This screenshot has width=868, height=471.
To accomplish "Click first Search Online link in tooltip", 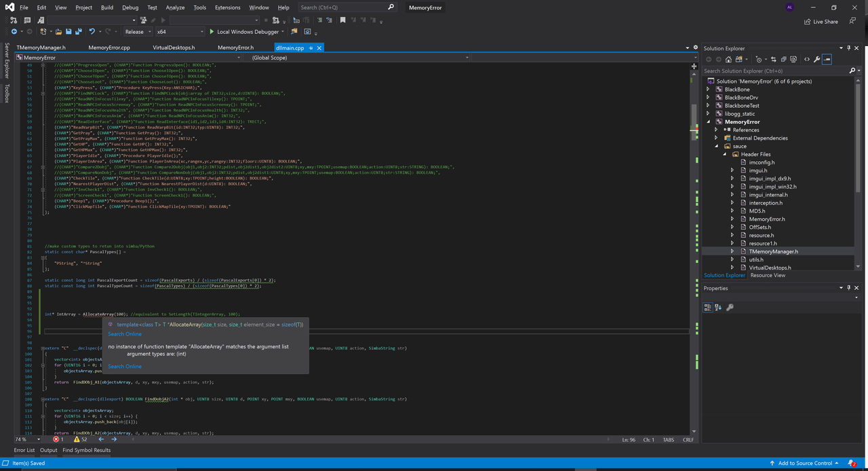I will [125, 334].
